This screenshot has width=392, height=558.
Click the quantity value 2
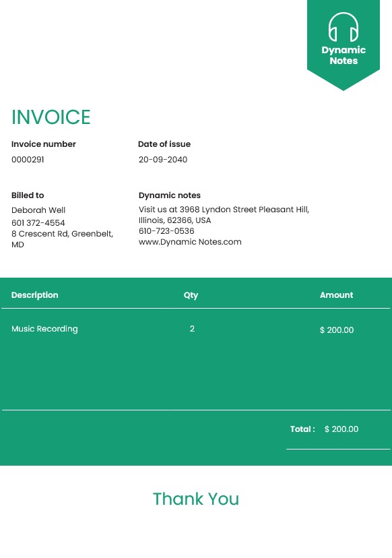[x=192, y=328]
